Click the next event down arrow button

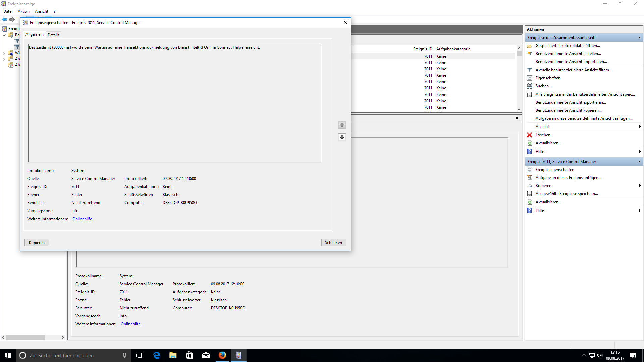click(x=342, y=137)
